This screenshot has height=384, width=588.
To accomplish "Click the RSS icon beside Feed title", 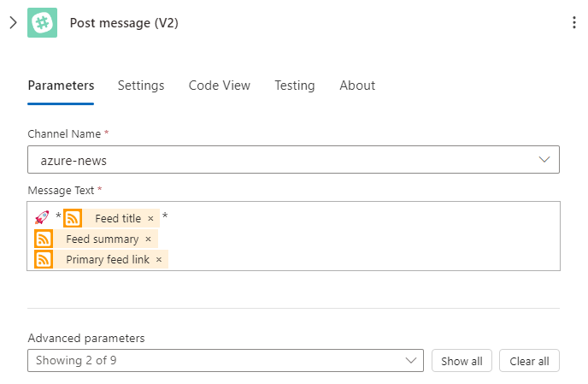I will 73,218.
